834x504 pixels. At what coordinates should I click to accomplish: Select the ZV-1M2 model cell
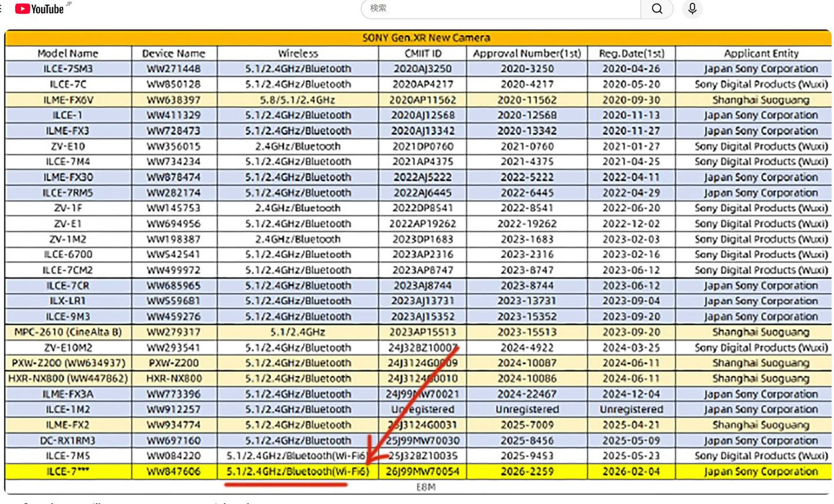[68, 239]
